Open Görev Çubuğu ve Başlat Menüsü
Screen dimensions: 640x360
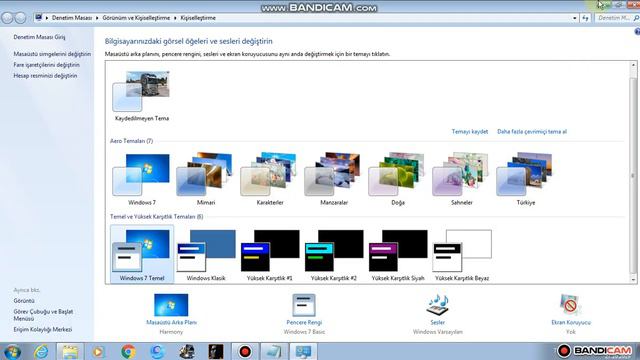[43, 315]
